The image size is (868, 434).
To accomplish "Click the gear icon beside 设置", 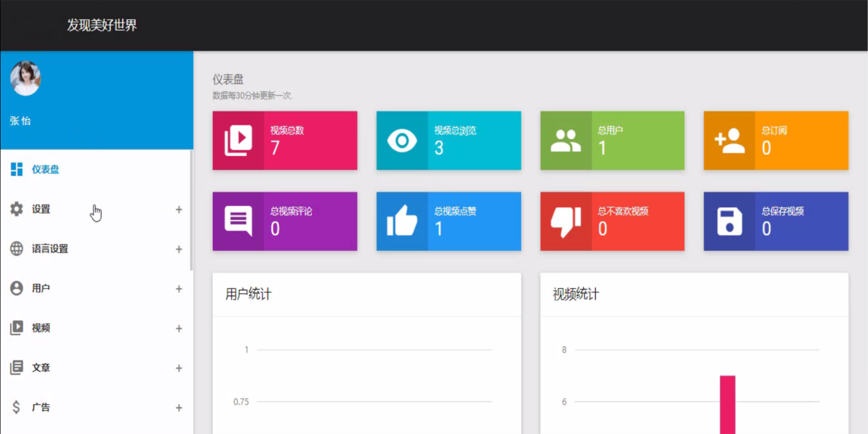I will coord(17,209).
